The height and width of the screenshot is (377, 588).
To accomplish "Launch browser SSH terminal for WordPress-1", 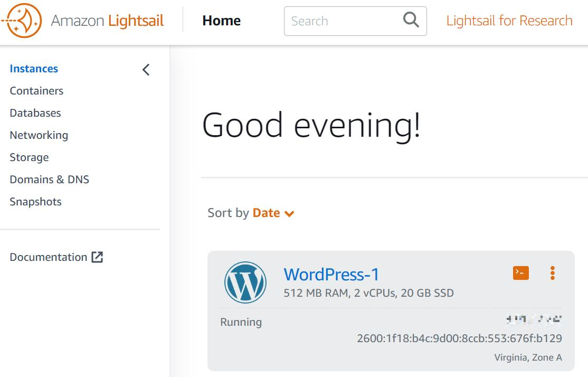I will pos(521,272).
